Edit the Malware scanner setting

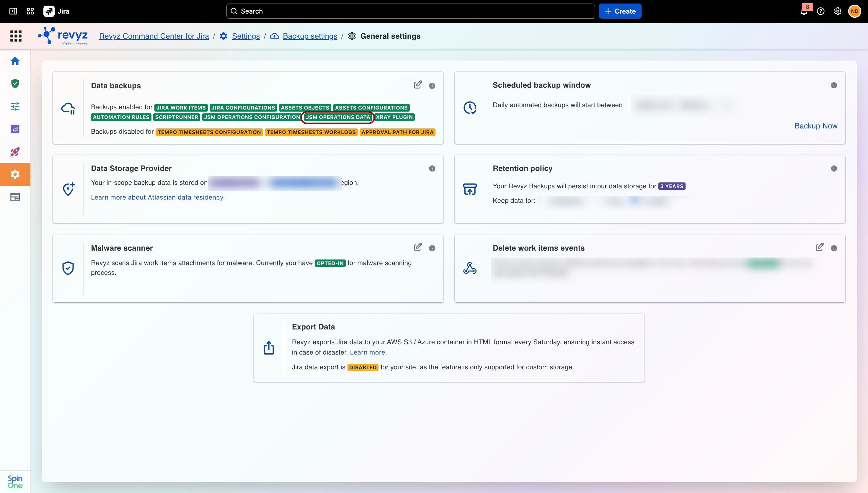[x=418, y=247]
